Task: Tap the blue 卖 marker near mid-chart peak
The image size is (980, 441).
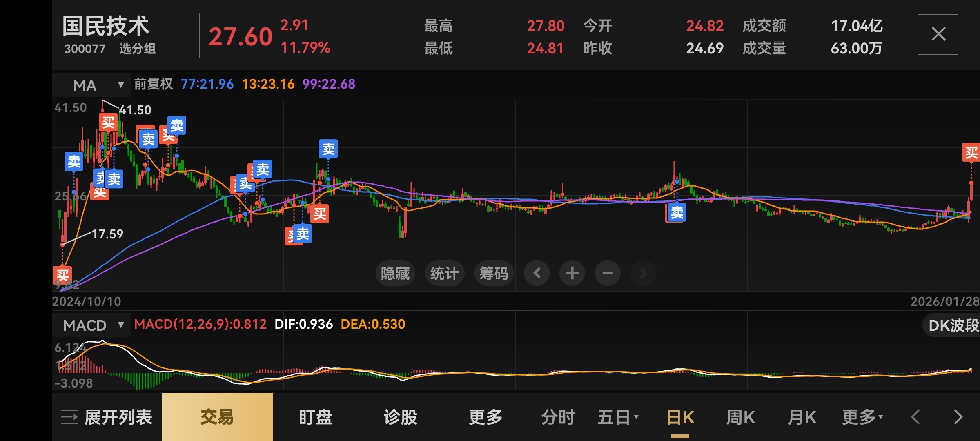Action: pyautogui.click(x=328, y=149)
